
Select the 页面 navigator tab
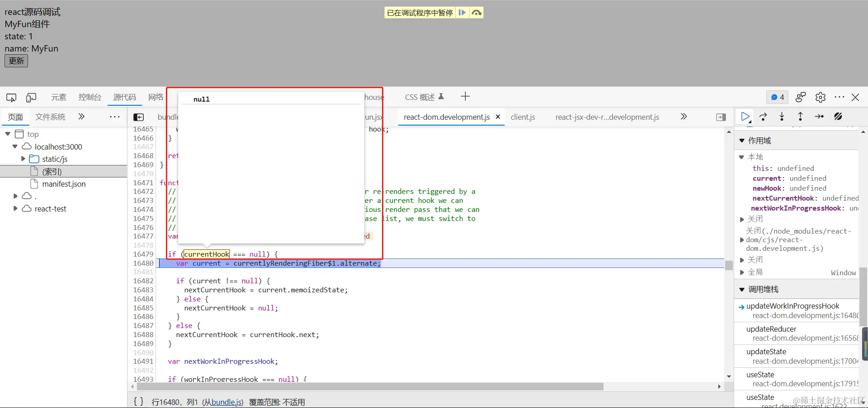click(15, 117)
